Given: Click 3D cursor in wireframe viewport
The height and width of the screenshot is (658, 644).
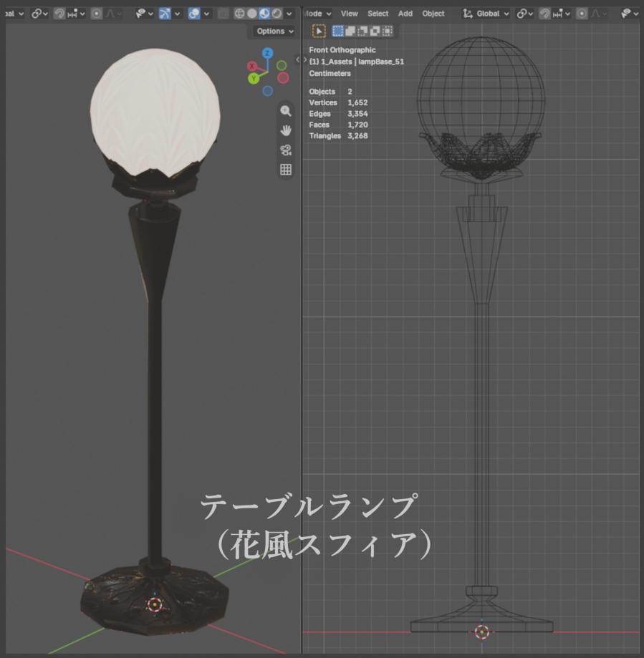Looking at the screenshot, I should pos(481,632).
